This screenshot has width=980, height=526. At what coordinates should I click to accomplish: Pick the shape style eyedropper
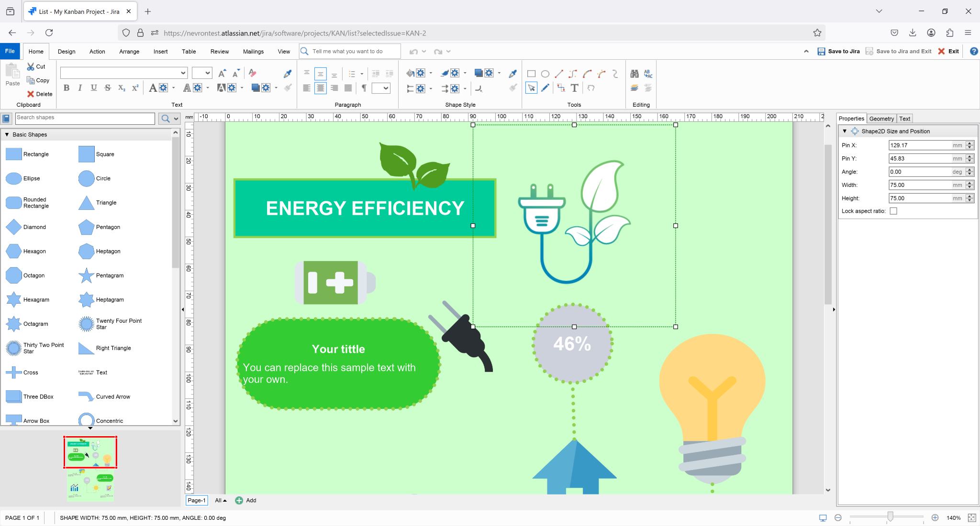tap(513, 74)
